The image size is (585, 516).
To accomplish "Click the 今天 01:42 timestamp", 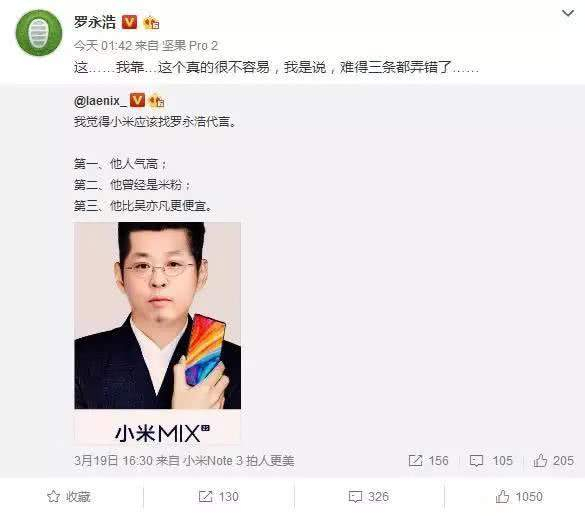I will point(103,46).
